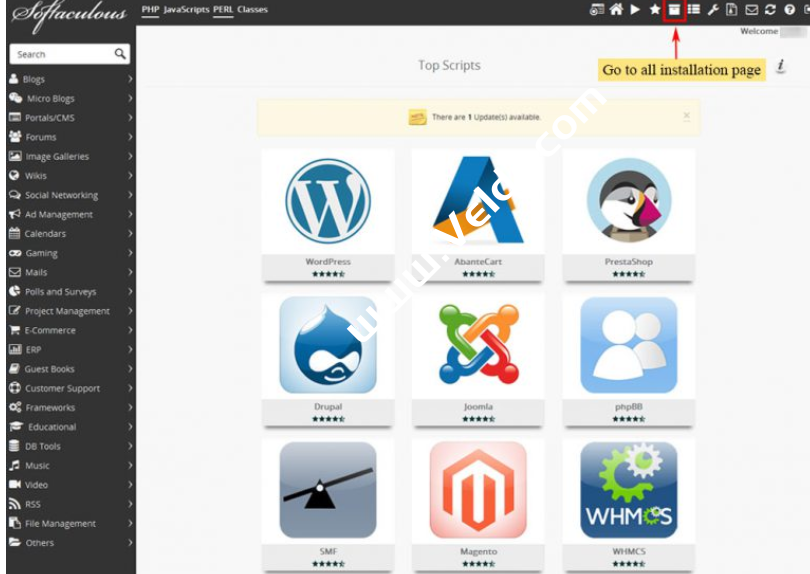Expand the Forums category arrow
810x574 pixels.
coord(130,137)
